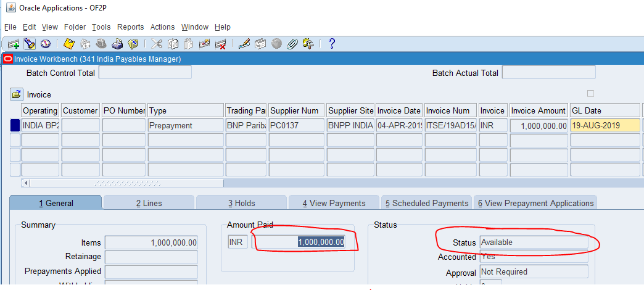Viewport: 644px width, 290px height.
Task: Click the Prepayments Applied field
Action: tap(151, 271)
